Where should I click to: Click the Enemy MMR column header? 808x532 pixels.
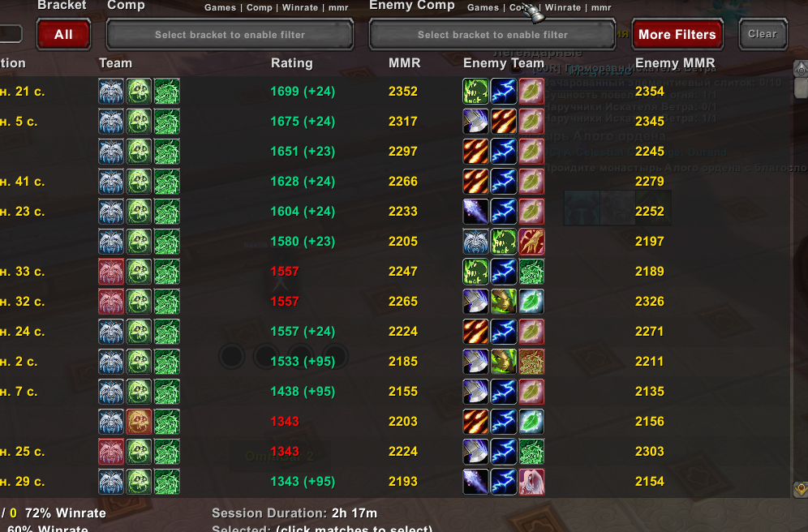pos(675,62)
